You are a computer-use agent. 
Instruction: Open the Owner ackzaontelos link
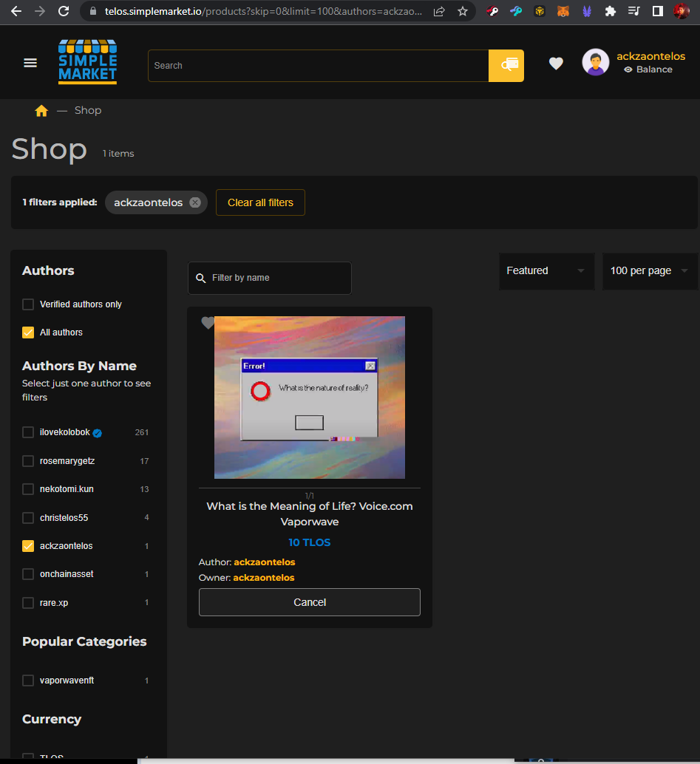click(264, 578)
